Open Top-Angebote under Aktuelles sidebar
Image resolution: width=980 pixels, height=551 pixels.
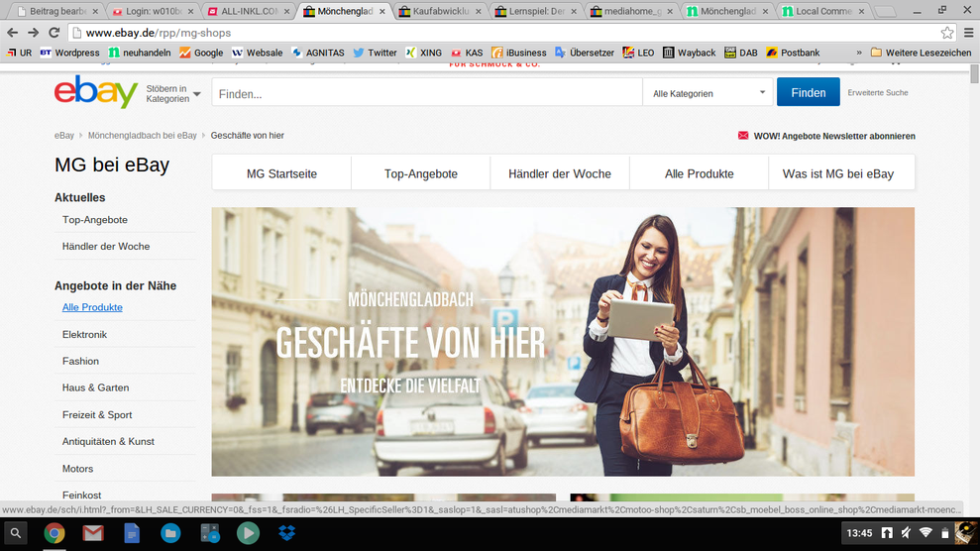tap(94, 220)
